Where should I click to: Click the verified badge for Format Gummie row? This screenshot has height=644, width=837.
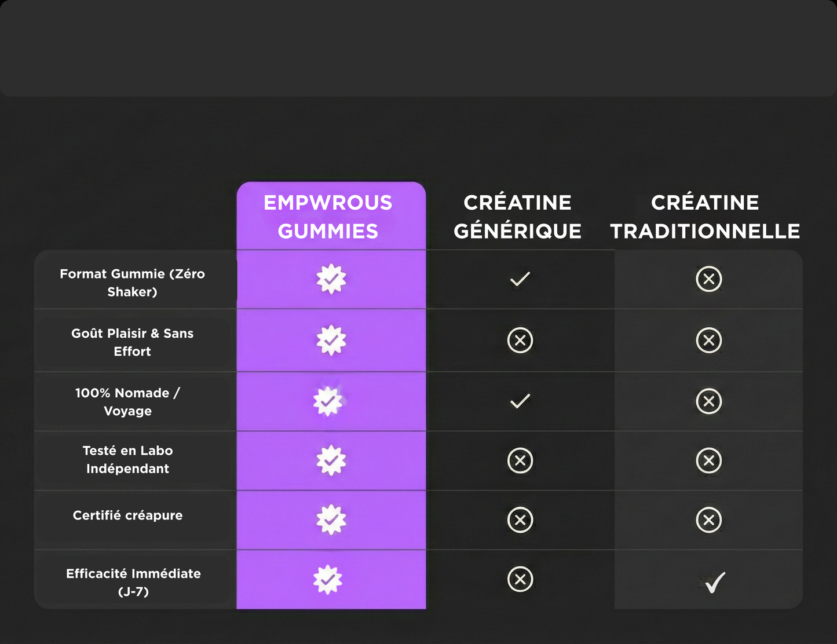331,279
